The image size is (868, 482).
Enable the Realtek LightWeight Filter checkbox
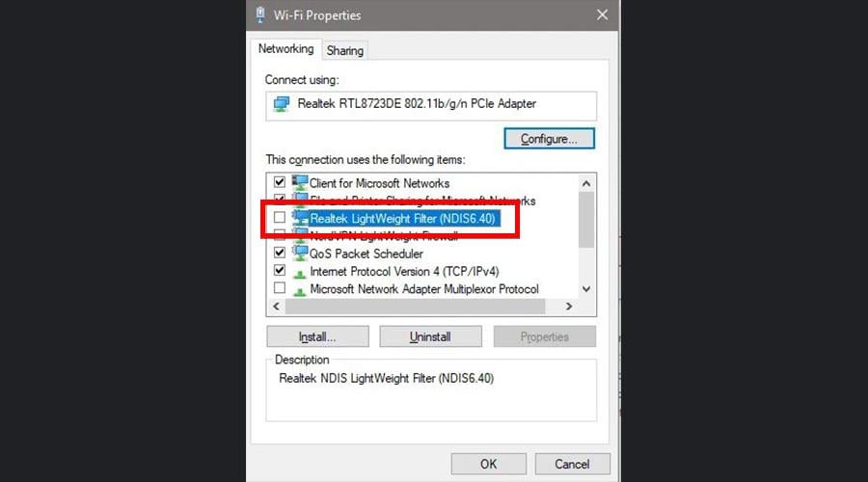280,218
